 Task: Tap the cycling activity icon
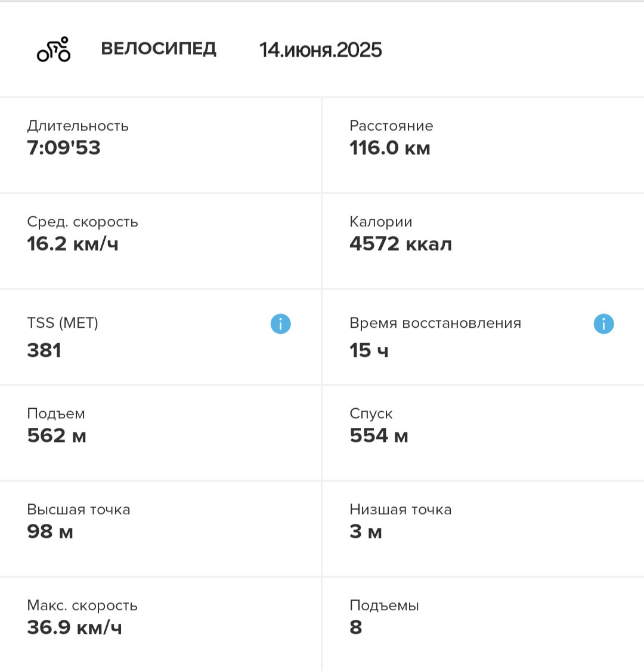54,49
